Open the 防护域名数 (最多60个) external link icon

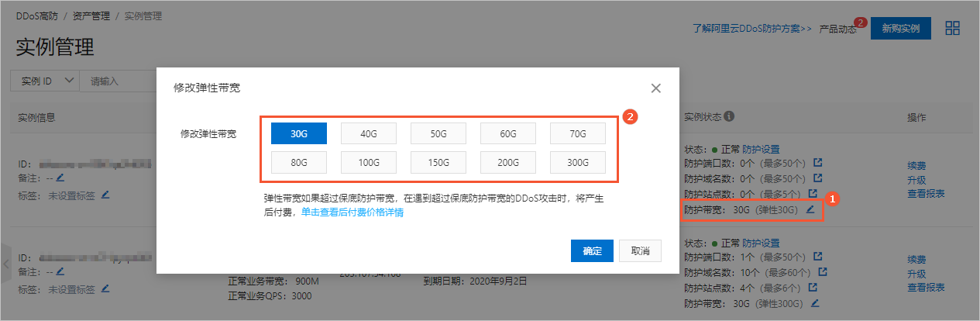click(x=823, y=271)
